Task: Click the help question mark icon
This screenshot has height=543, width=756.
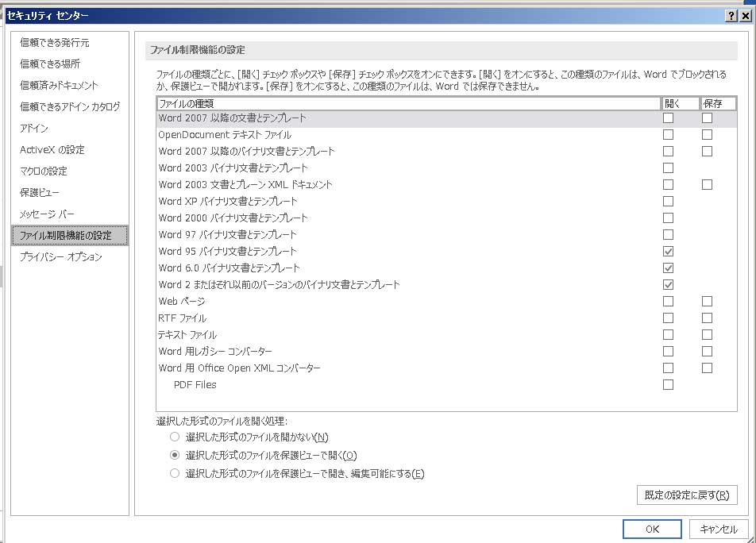Action: click(x=730, y=16)
